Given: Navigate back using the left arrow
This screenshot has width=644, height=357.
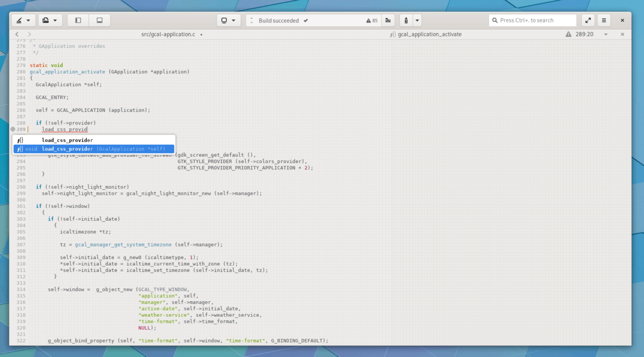Looking at the screenshot, I should 16,34.
